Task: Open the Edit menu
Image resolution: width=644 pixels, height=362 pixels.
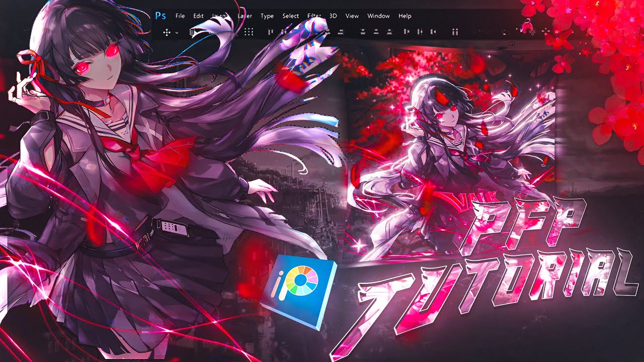Action: point(199,16)
